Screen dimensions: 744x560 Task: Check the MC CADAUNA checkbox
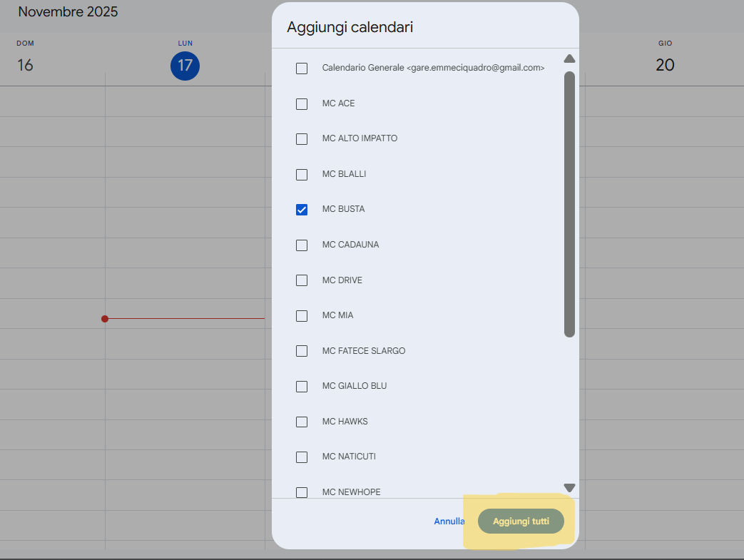(x=302, y=245)
